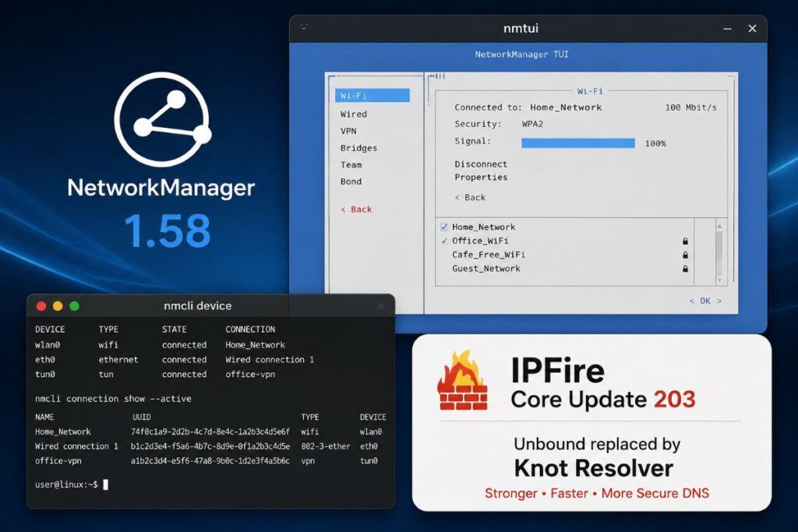Click wlan0 in nmcli device table
This screenshot has width=798, height=532.
(x=48, y=345)
